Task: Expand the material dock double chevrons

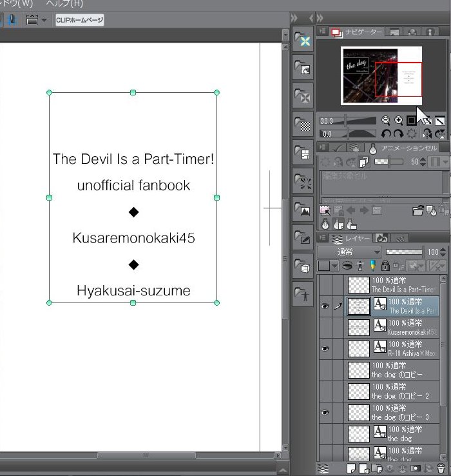Action: pyautogui.click(x=294, y=18)
